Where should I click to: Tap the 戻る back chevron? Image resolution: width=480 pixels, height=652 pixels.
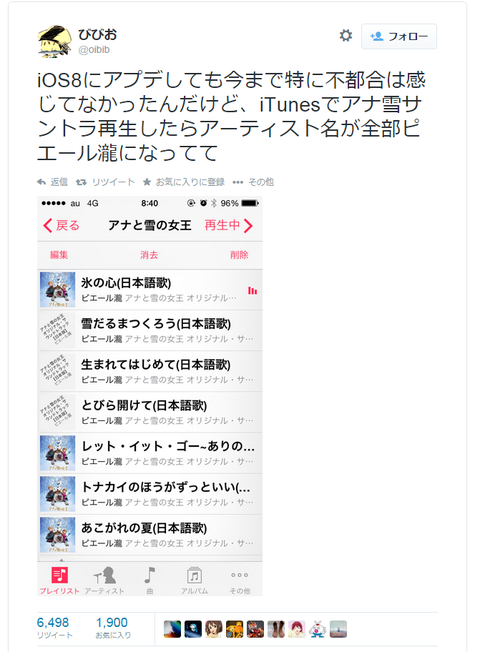47,225
